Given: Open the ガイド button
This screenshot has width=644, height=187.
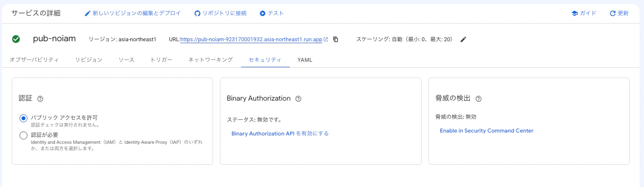Looking at the screenshot, I should (x=584, y=13).
